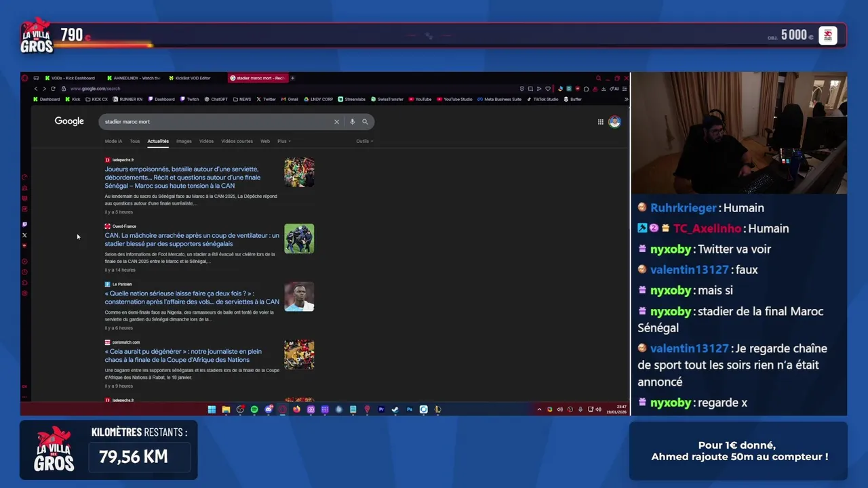Open the Quelle nation sérieuse article link

coord(192,298)
